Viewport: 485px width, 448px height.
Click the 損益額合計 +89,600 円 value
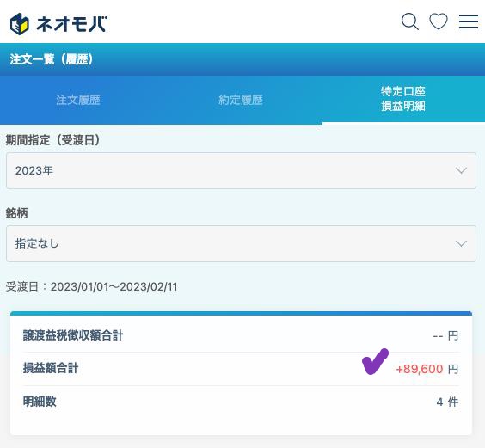coord(427,369)
